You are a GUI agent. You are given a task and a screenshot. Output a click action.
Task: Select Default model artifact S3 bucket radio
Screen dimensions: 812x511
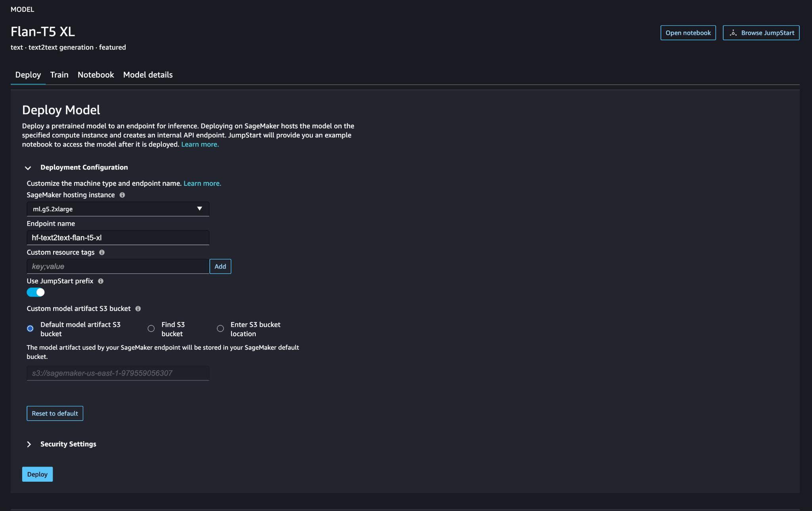(30, 329)
